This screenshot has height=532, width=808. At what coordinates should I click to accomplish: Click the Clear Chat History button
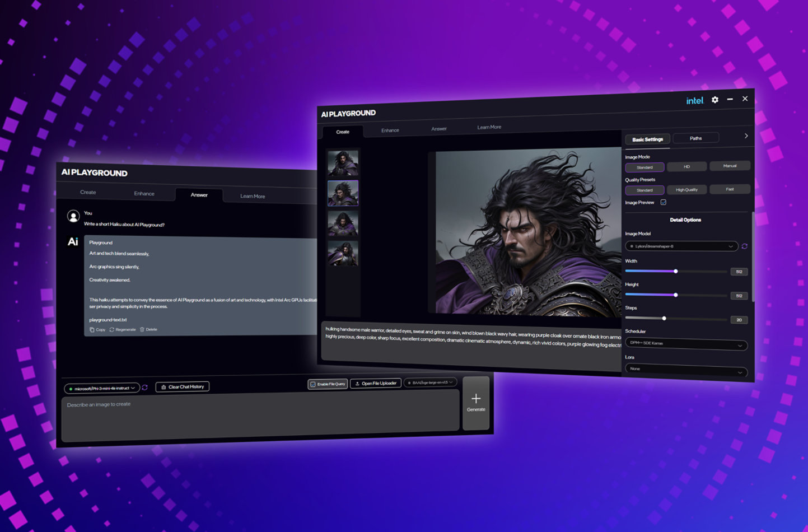182,387
